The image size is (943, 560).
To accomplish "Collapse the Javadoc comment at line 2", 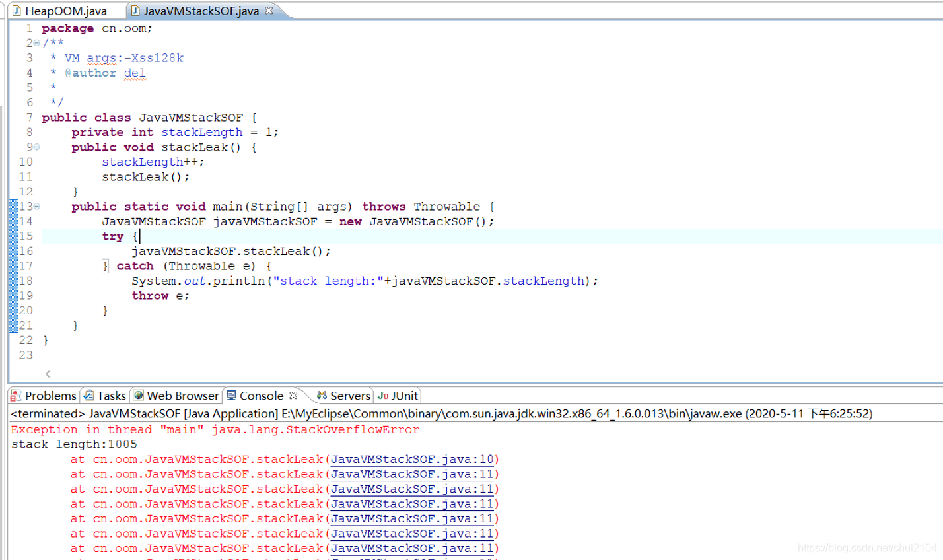I will tap(37, 43).
